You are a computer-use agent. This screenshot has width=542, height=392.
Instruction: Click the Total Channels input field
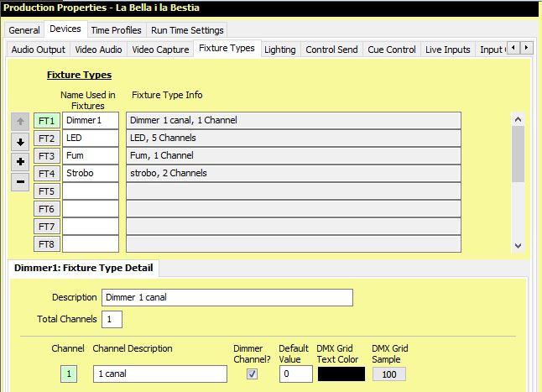point(112,319)
